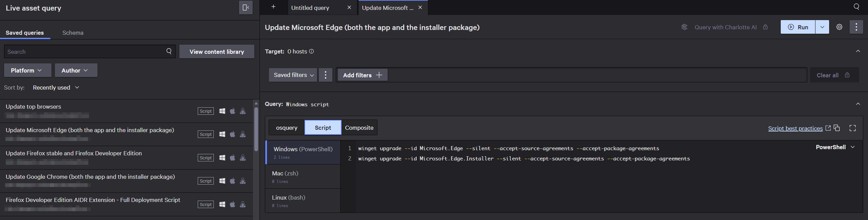The image size is (868, 220).
Task: Click the magnifier icon in saved queries search
Action: click(x=169, y=51)
